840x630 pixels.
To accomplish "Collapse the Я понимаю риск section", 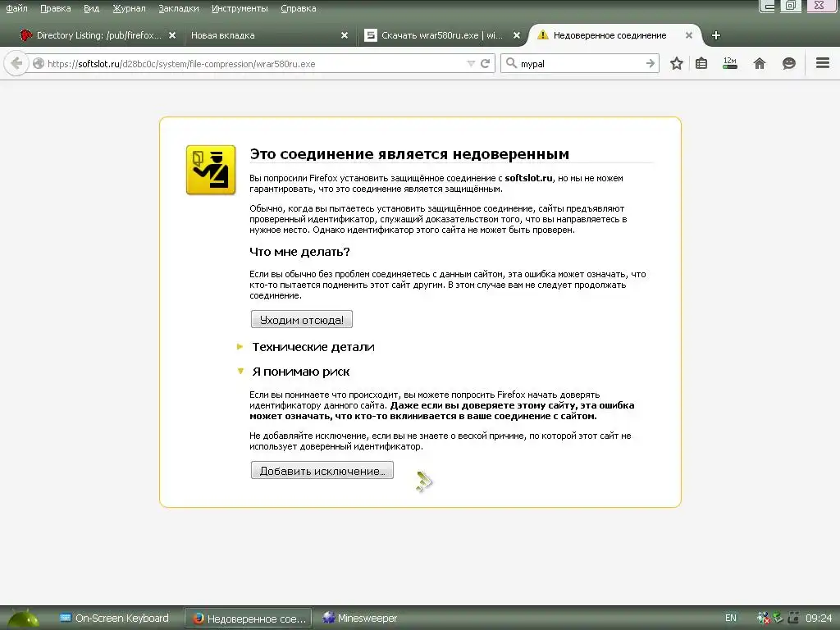I will 300,372.
